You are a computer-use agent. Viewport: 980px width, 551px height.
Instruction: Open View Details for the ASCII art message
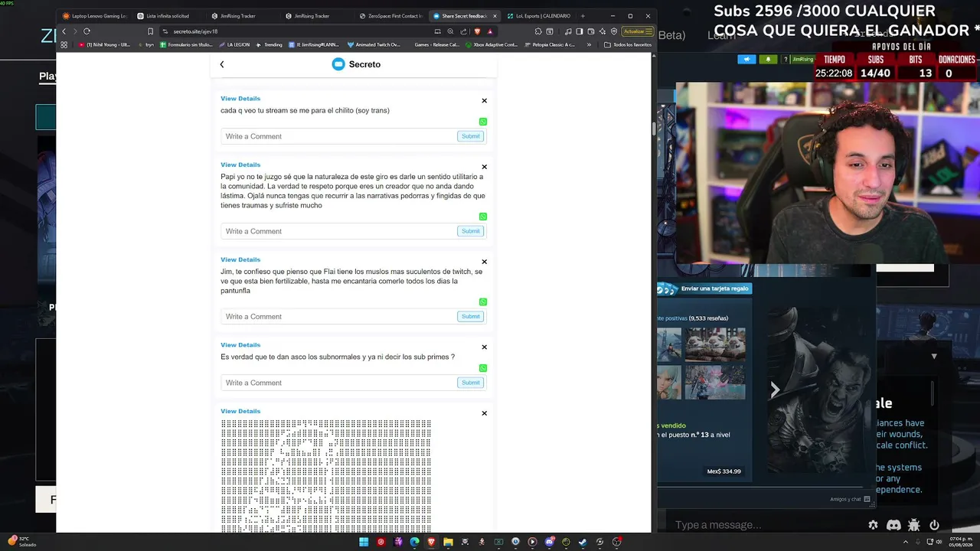click(240, 412)
